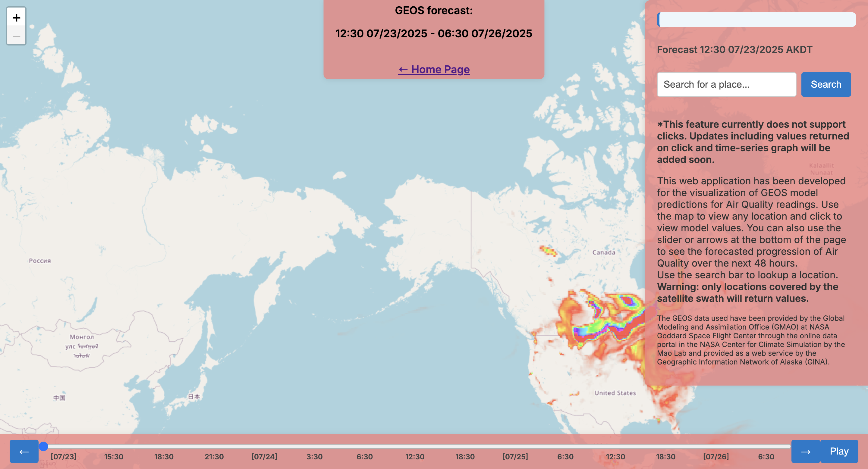Click the Search for a place field
868x469 pixels.
726,85
